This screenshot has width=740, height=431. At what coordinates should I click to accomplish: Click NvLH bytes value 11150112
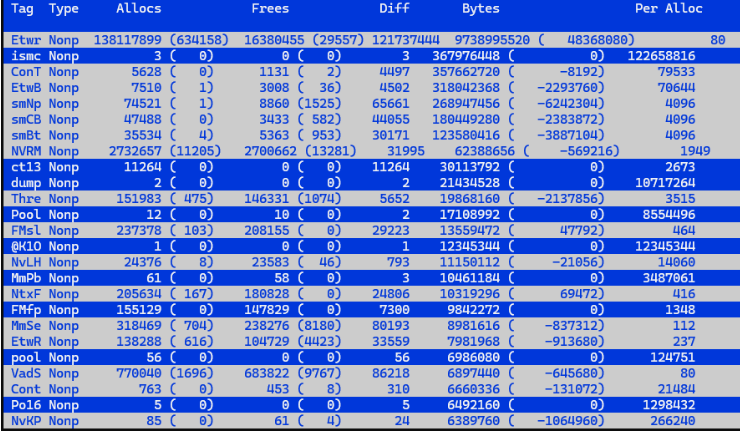click(x=470, y=262)
